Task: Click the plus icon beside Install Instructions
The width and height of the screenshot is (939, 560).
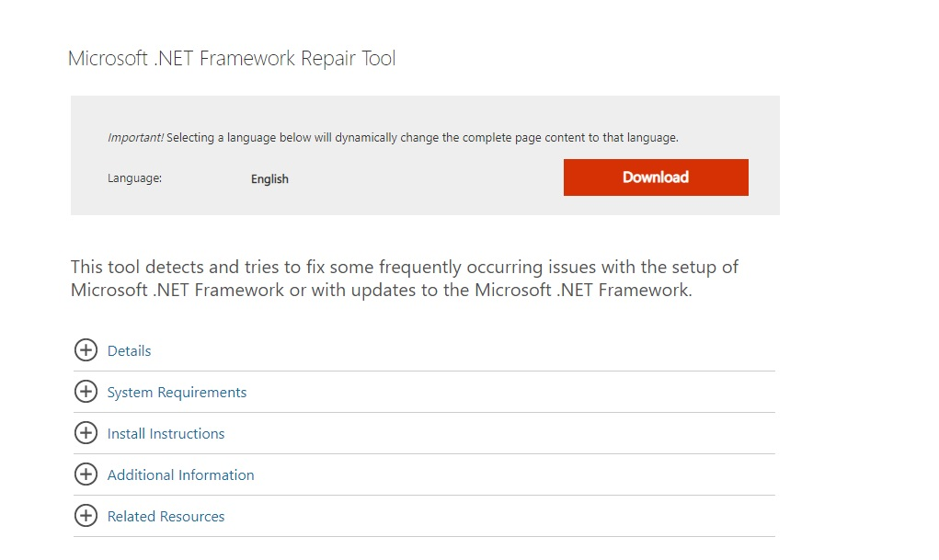Action: click(x=86, y=433)
